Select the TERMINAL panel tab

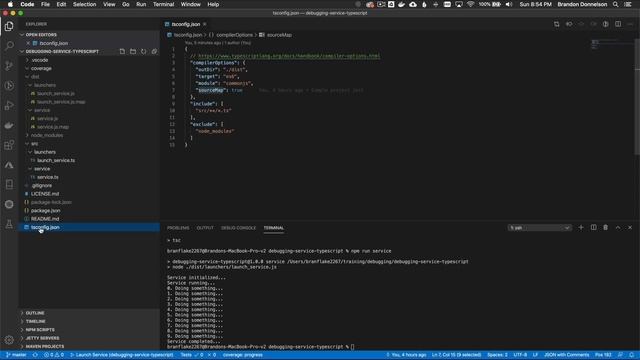(273, 228)
